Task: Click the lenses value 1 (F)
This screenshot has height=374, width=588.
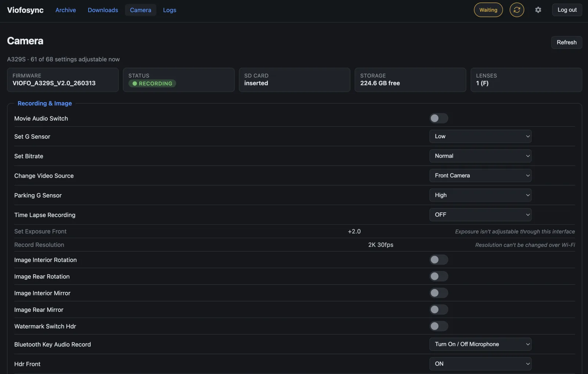Action: coord(482,83)
